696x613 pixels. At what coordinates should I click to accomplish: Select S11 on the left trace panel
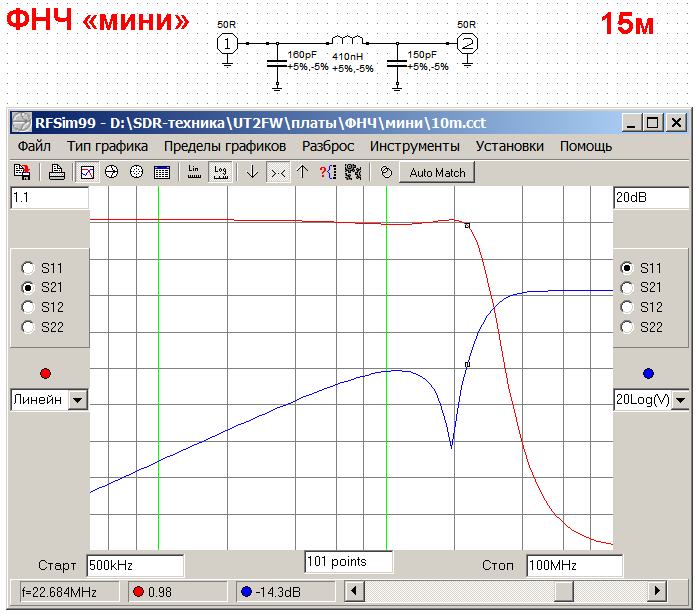pyautogui.click(x=28, y=268)
